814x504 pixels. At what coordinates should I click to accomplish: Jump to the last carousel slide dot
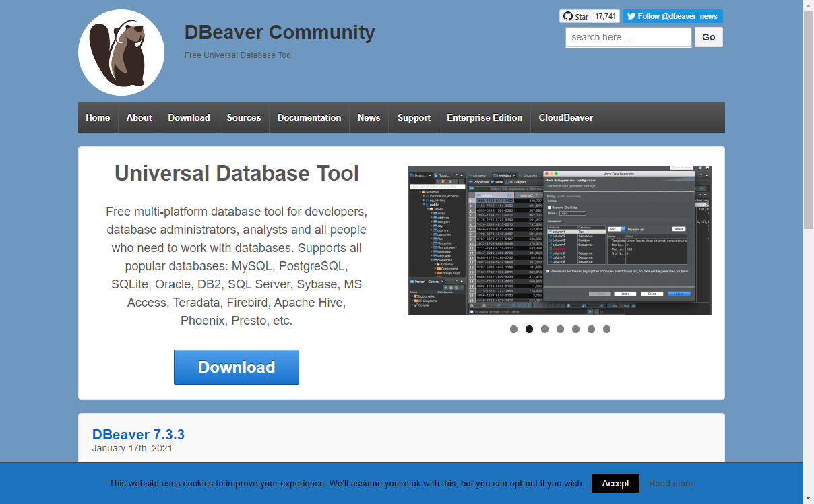(x=606, y=329)
